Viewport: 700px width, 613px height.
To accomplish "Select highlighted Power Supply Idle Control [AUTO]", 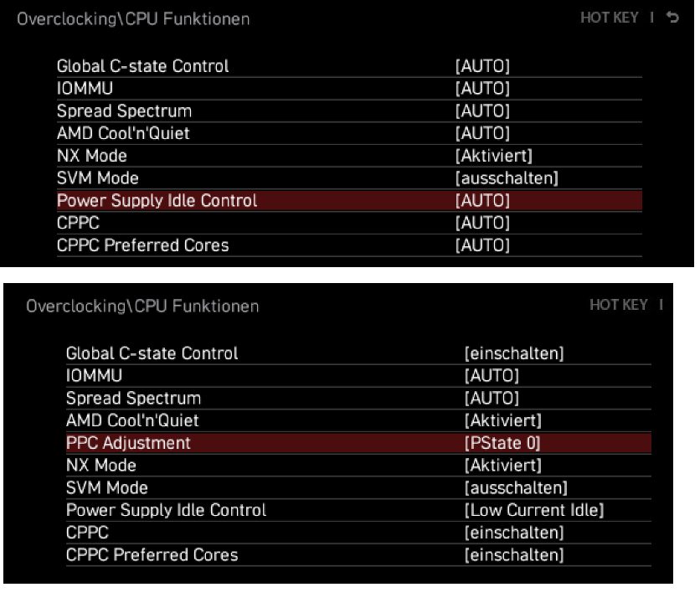I will coord(349,200).
